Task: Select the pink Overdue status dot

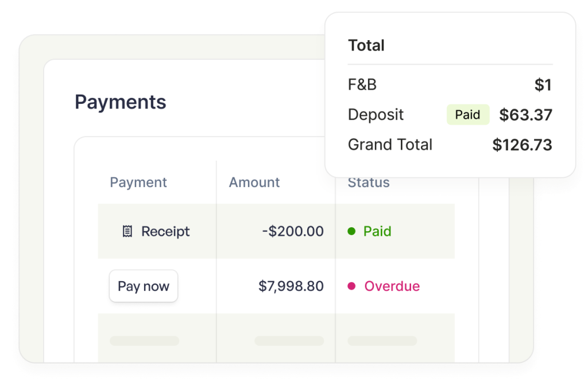Action: coord(351,286)
